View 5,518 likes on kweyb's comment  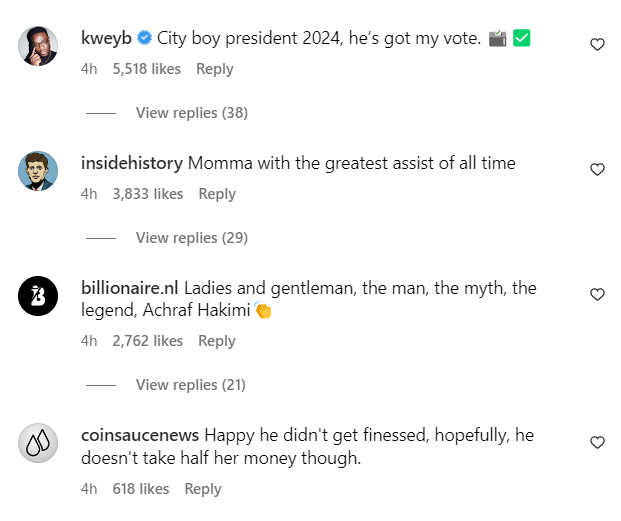[147, 69]
